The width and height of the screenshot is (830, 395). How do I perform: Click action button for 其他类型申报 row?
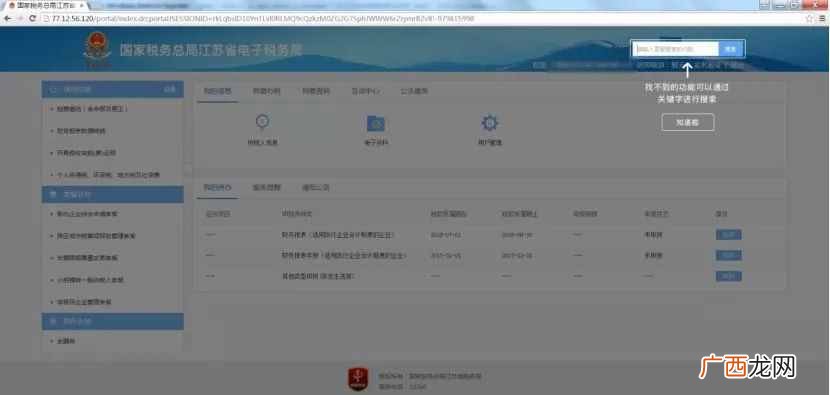[728, 276]
